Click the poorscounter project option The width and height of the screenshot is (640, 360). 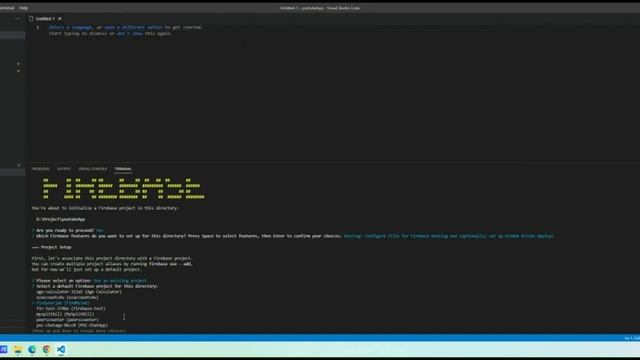(x=67, y=320)
